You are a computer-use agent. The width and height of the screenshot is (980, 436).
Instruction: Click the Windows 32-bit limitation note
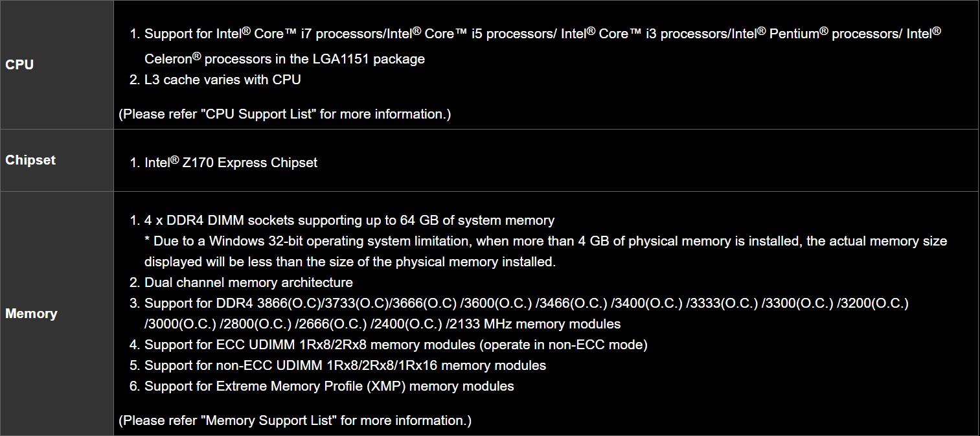click(545, 241)
